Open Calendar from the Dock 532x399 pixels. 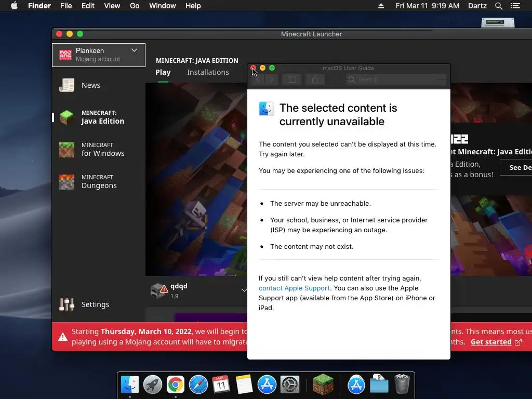221,385
